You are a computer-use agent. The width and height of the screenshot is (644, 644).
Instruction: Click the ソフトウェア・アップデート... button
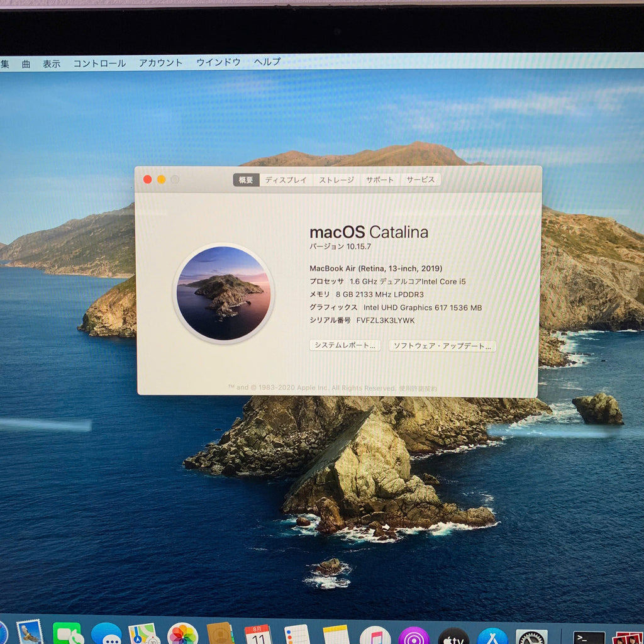click(x=442, y=346)
